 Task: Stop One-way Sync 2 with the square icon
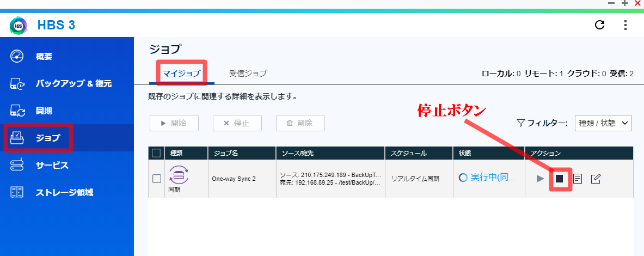click(x=559, y=179)
